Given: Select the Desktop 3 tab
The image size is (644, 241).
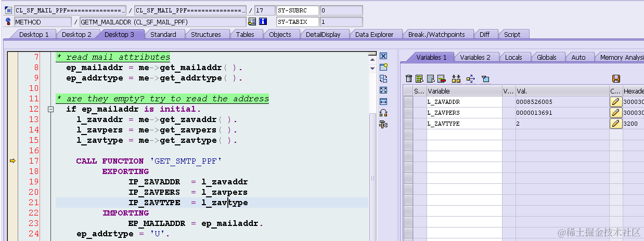Looking at the screenshot, I should point(119,34).
